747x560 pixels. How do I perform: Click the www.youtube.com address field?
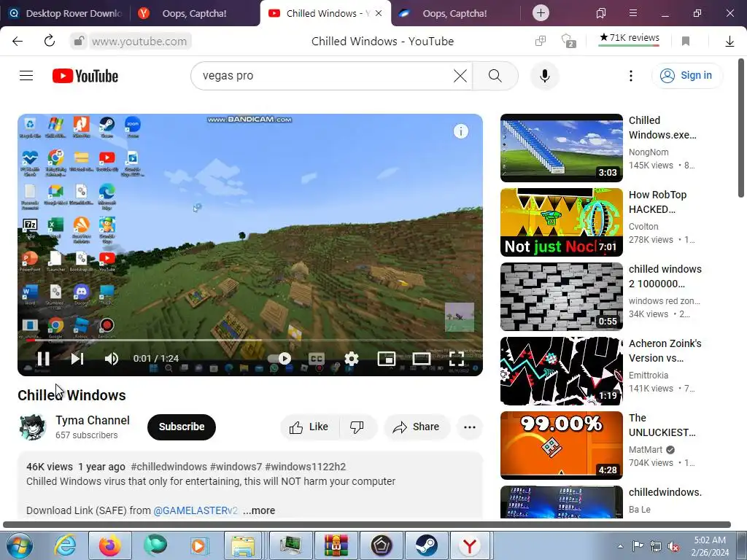pos(139,42)
